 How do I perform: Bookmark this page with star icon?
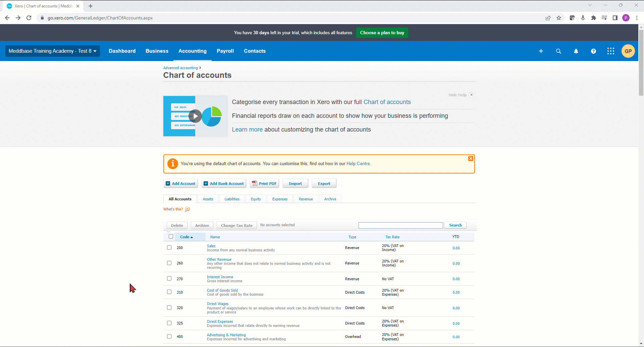(x=559, y=18)
